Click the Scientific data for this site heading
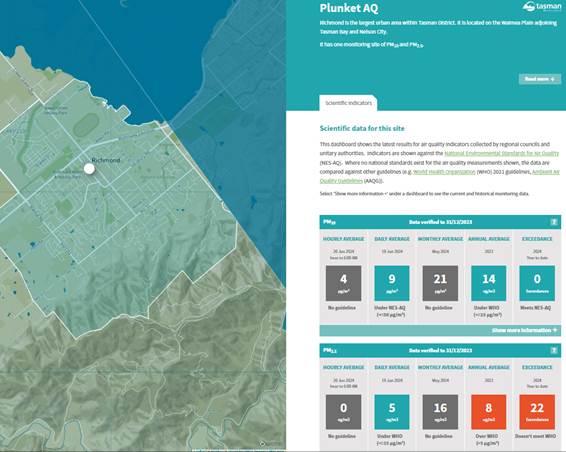The width and height of the screenshot is (566, 452). pos(362,128)
